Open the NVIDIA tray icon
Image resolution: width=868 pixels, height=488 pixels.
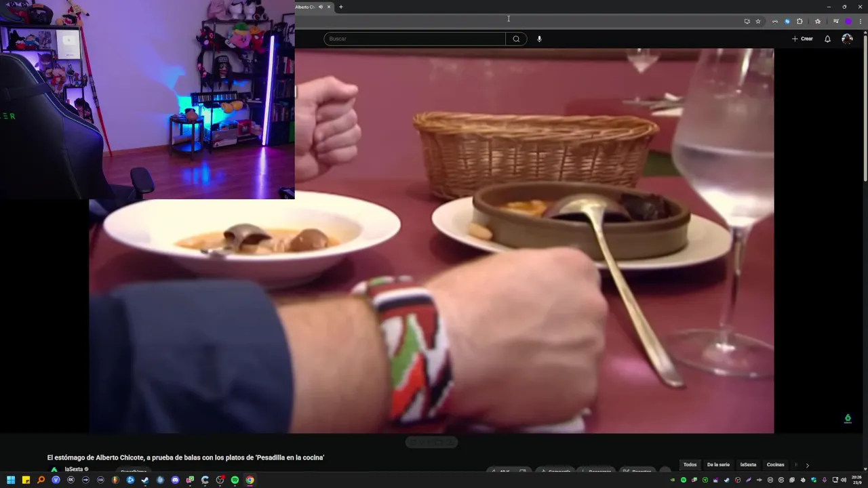click(673, 480)
